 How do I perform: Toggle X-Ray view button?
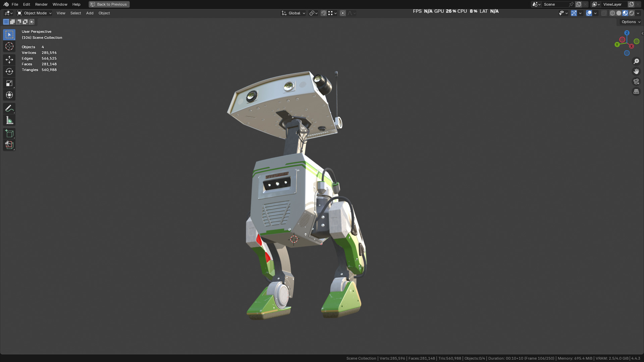tap(604, 13)
